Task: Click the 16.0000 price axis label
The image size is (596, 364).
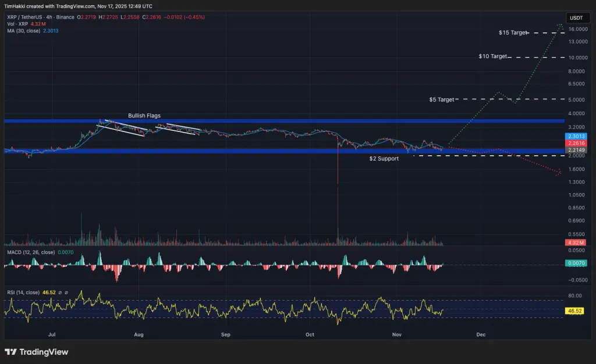Action: click(578, 29)
